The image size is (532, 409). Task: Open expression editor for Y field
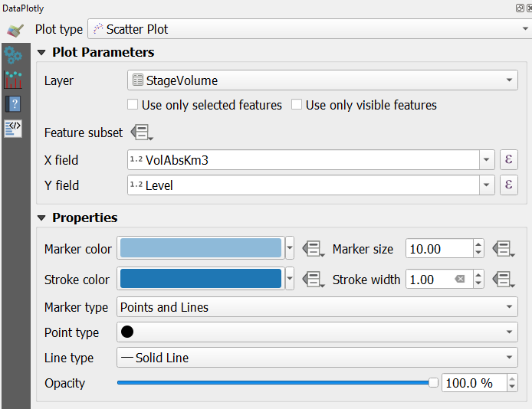[508, 185]
